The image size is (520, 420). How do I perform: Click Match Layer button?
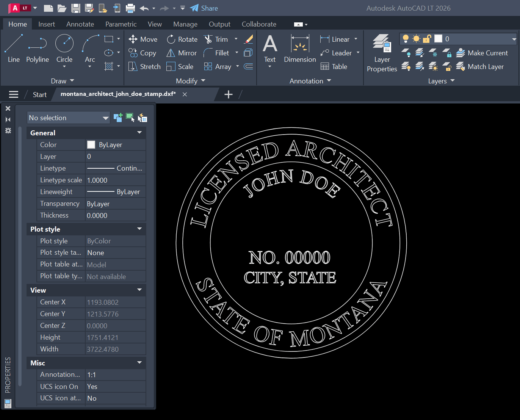click(x=480, y=66)
